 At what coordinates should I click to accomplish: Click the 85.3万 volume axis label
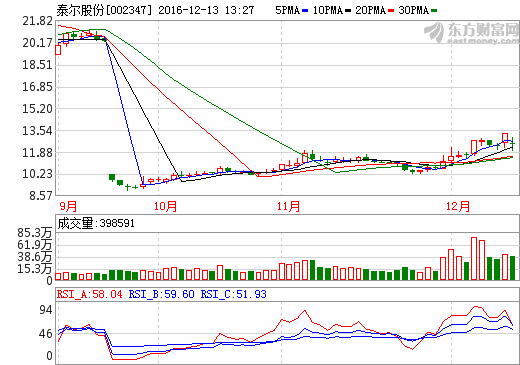[35, 233]
